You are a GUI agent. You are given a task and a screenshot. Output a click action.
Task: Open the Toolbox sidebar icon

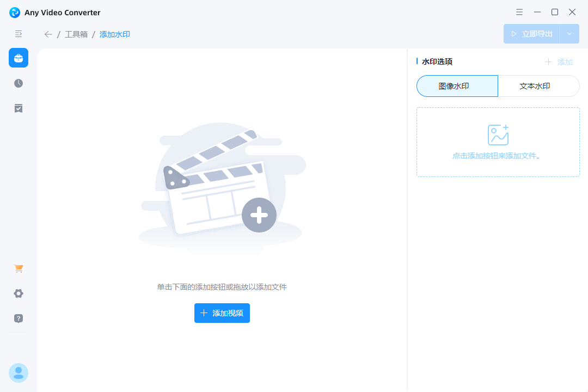(x=18, y=58)
